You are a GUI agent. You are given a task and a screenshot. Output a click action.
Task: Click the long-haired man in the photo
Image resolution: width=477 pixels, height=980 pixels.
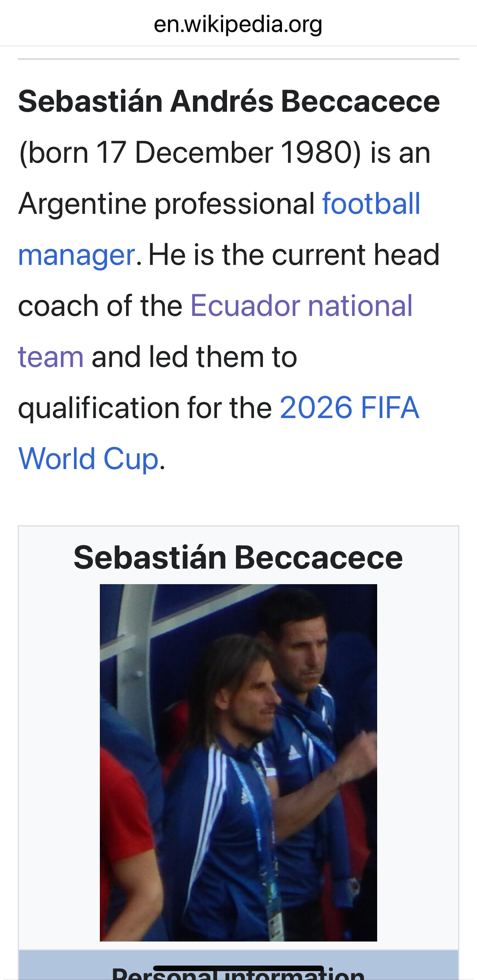243,693
